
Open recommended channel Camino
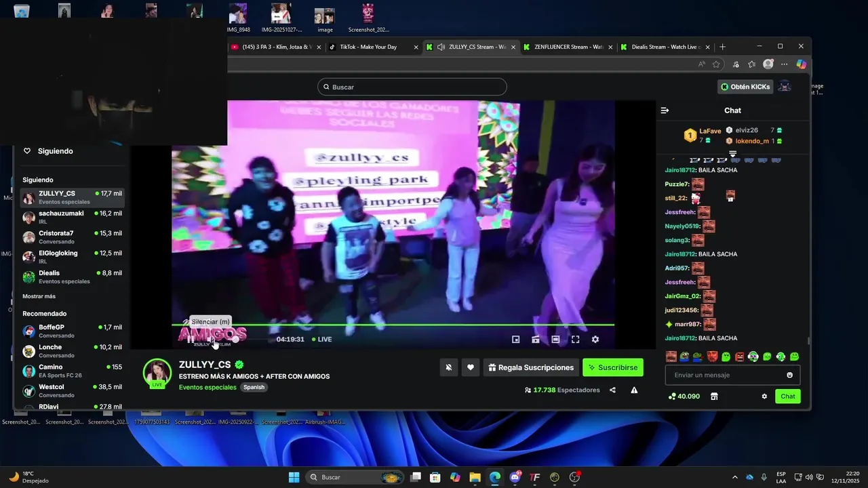click(x=72, y=371)
